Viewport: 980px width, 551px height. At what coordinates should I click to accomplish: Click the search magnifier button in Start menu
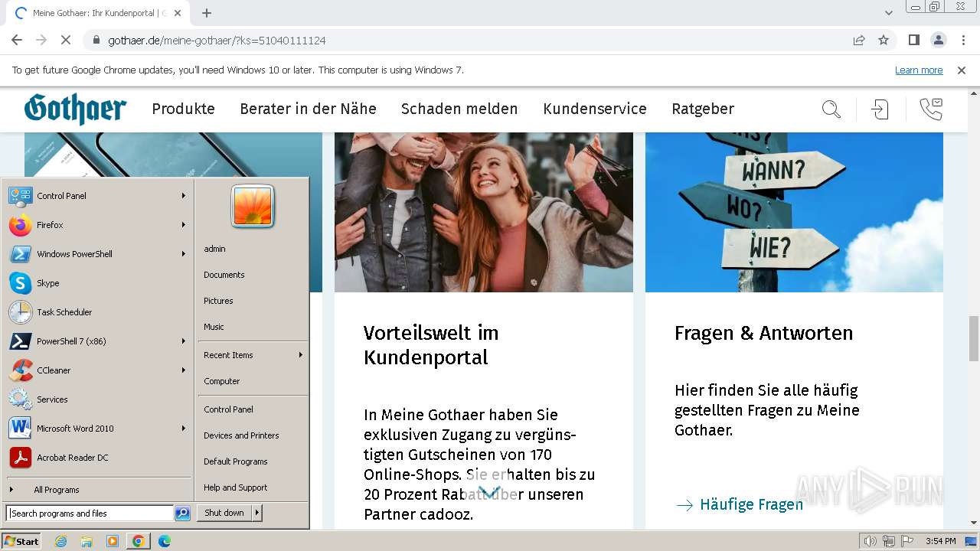tap(182, 514)
